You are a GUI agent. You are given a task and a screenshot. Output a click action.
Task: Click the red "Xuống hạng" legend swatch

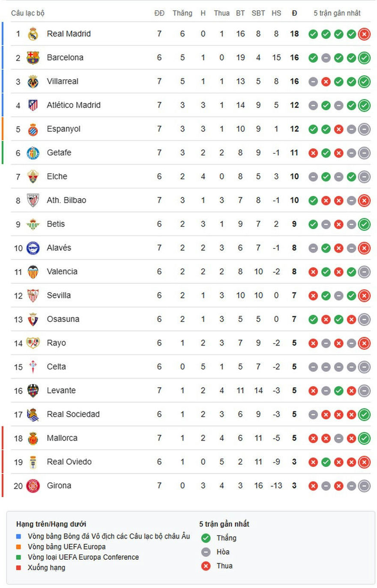[x=18, y=567]
